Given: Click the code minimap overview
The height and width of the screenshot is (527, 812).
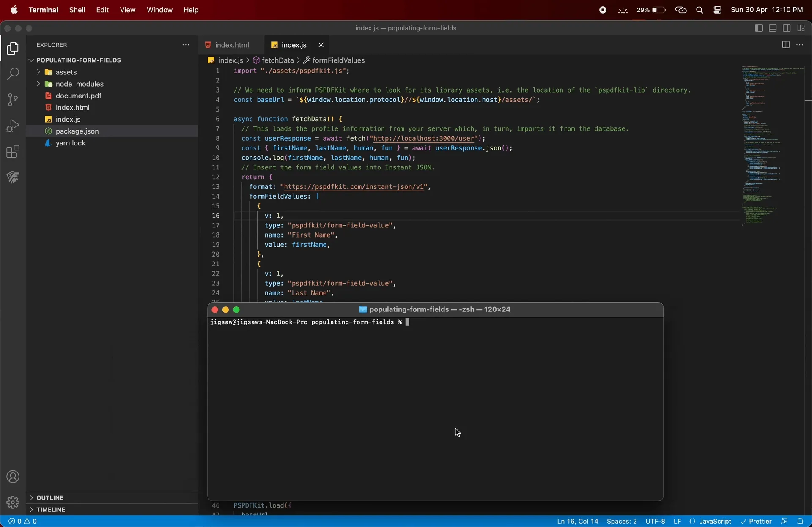Looking at the screenshot, I should point(761,144).
